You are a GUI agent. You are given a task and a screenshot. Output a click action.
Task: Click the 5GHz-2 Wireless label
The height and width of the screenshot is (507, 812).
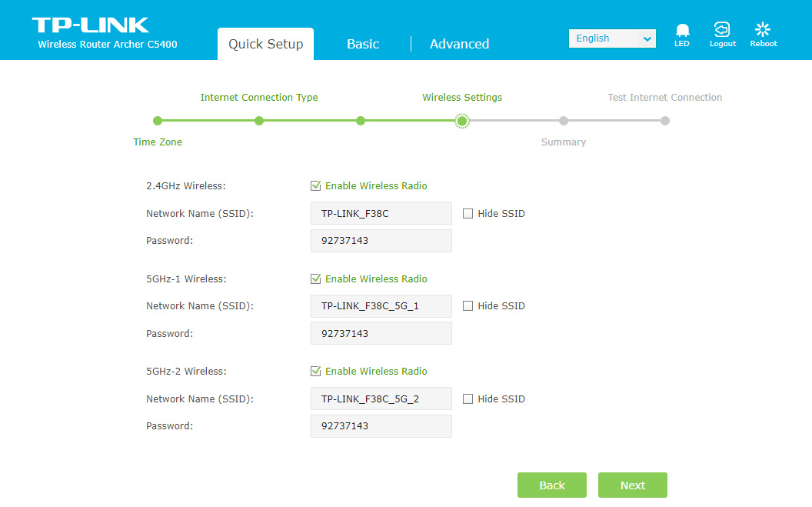186,372
